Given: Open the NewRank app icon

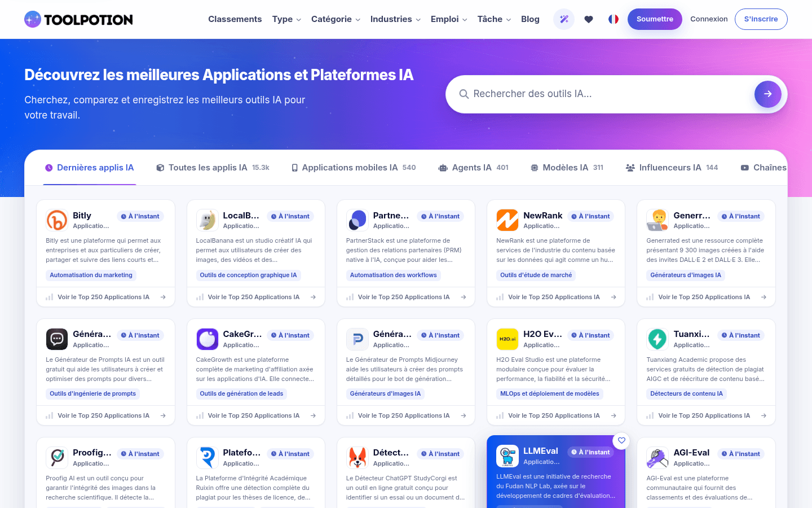Looking at the screenshot, I should pos(507,220).
